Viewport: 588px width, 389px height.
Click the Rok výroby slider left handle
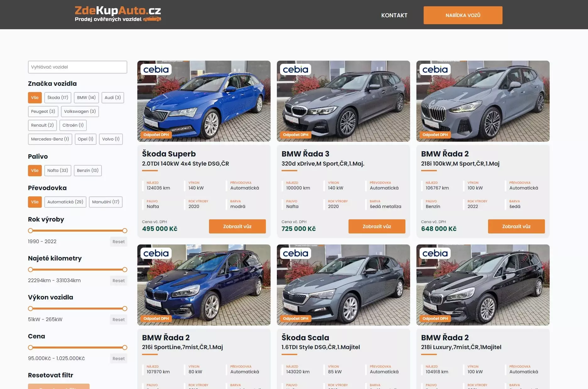click(x=30, y=231)
